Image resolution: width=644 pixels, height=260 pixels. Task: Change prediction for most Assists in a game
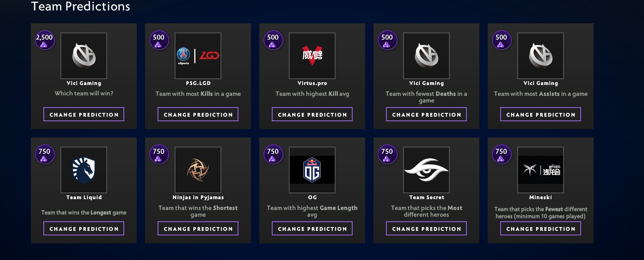[541, 114]
